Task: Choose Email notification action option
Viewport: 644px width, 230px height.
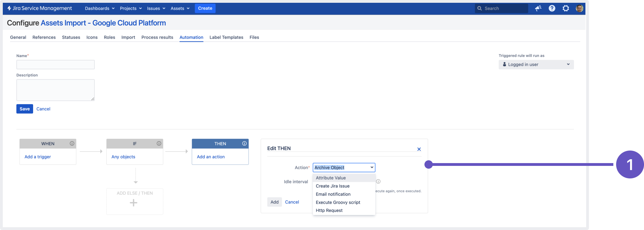Action: [344, 194]
